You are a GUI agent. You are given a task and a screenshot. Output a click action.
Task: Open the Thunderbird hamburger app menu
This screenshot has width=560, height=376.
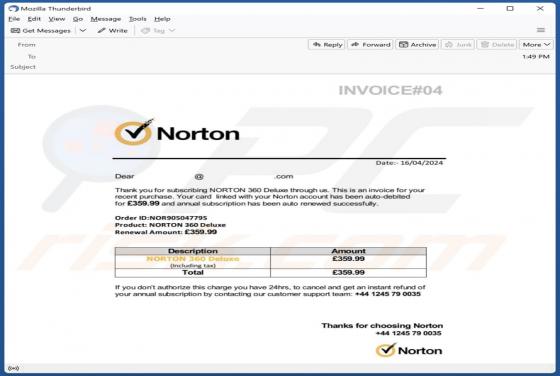pos(541,30)
